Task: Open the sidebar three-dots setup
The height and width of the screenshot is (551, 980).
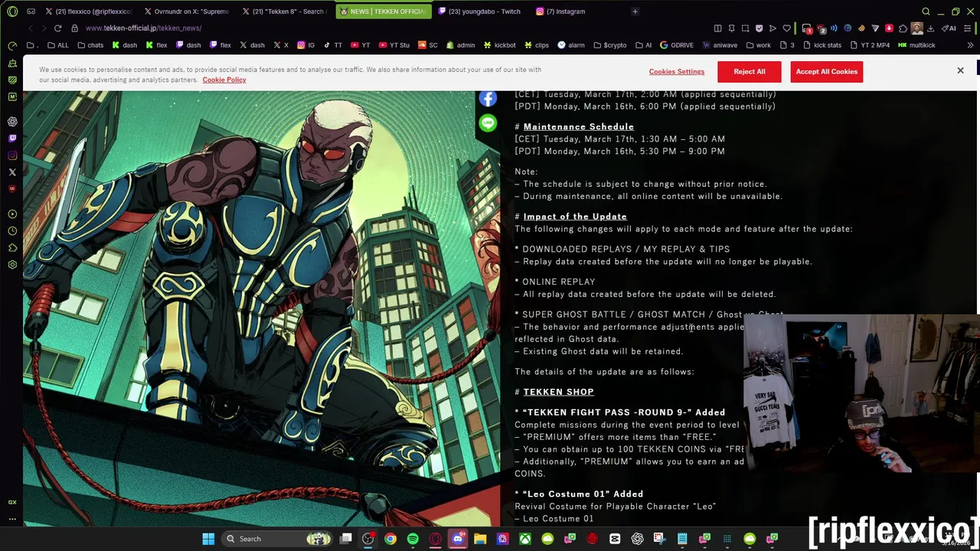Action: [x=12, y=519]
